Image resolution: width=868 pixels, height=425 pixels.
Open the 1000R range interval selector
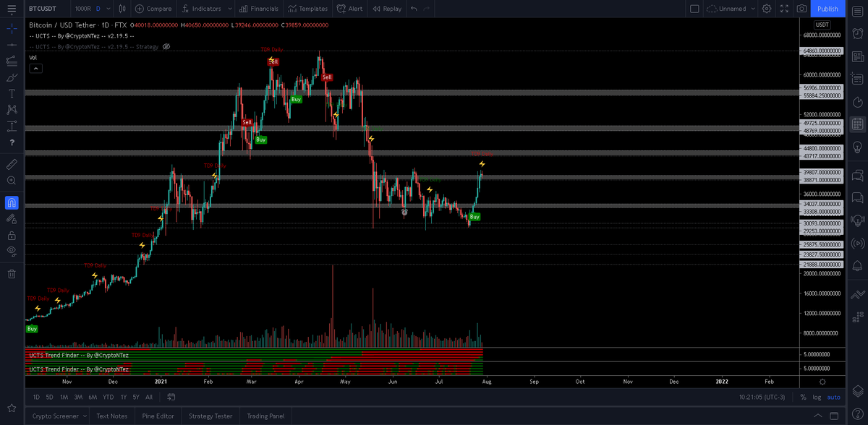(x=82, y=9)
